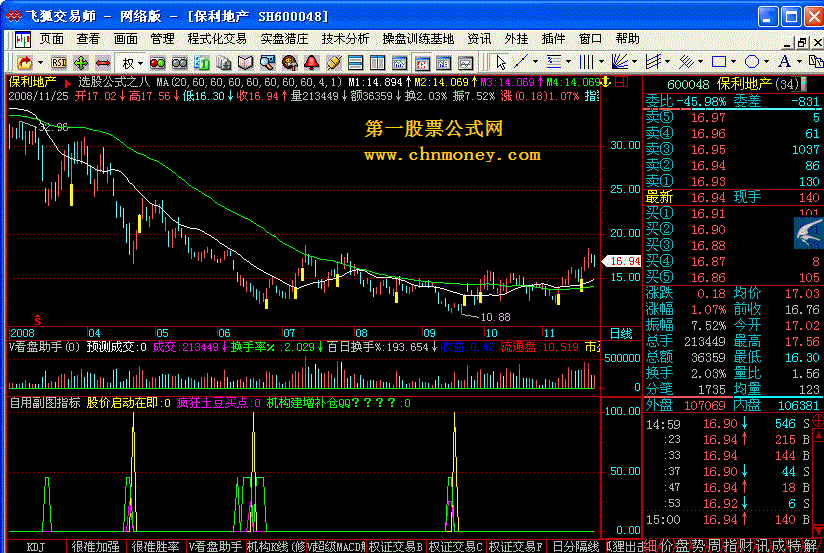The width and height of the screenshot is (824, 553).
Task: Click the orange folder-arrow toolbar icon
Action: click(x=24, y=63)
